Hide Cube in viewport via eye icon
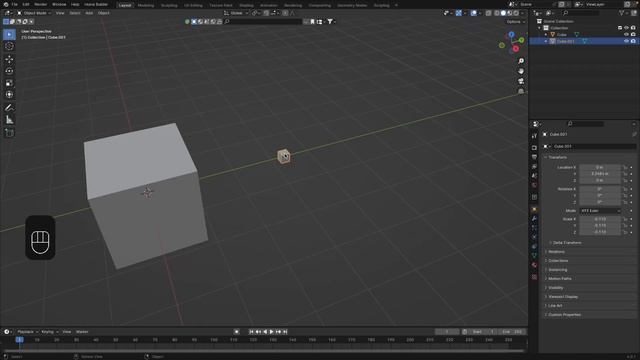The height and width of the screenshot is (360, 640). pos(626,35)
